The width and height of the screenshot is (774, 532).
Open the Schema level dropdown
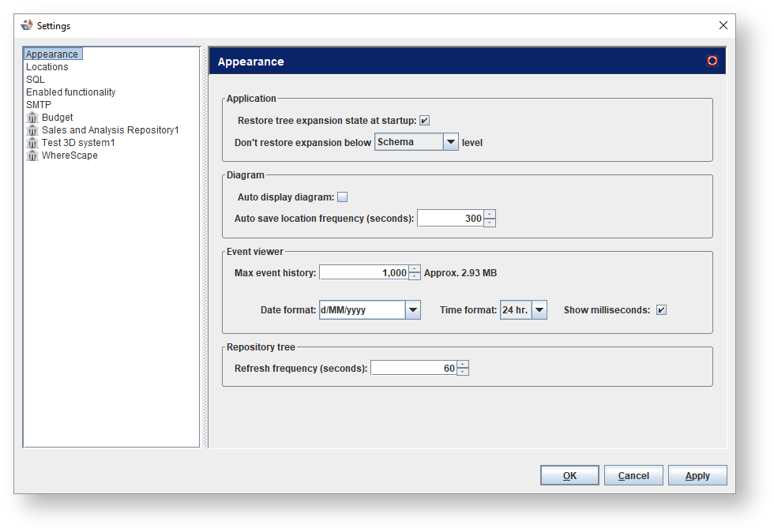pyautogui.click(x=450, y=142)
